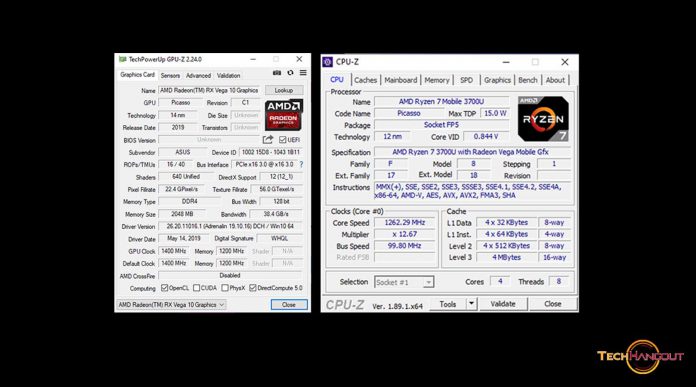696x387 pixels.
Task: Expand the Radeon RX Vega 10 Graphics dropdown
Action: 171,305
